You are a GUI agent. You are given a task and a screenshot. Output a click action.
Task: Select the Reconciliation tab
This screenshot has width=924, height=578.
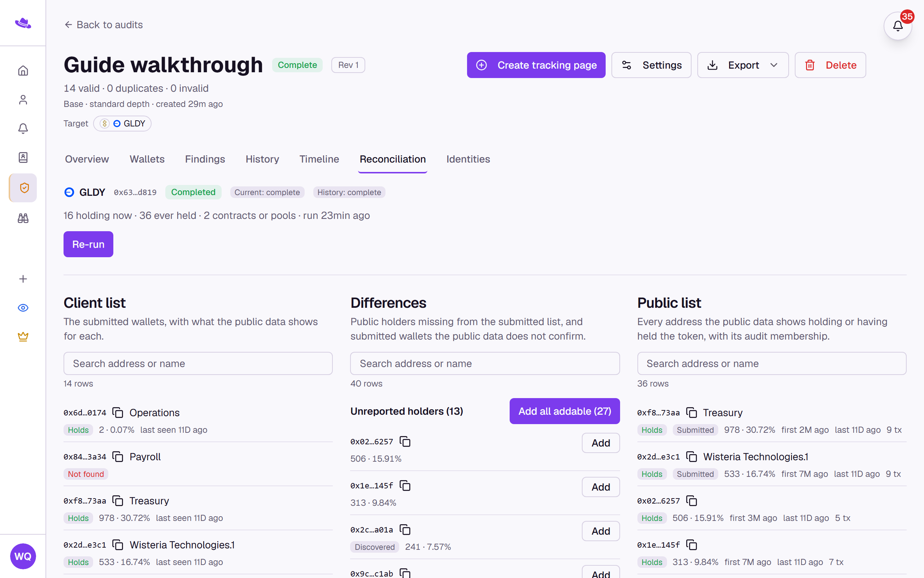pyautogui.click(x=392, y=159)
